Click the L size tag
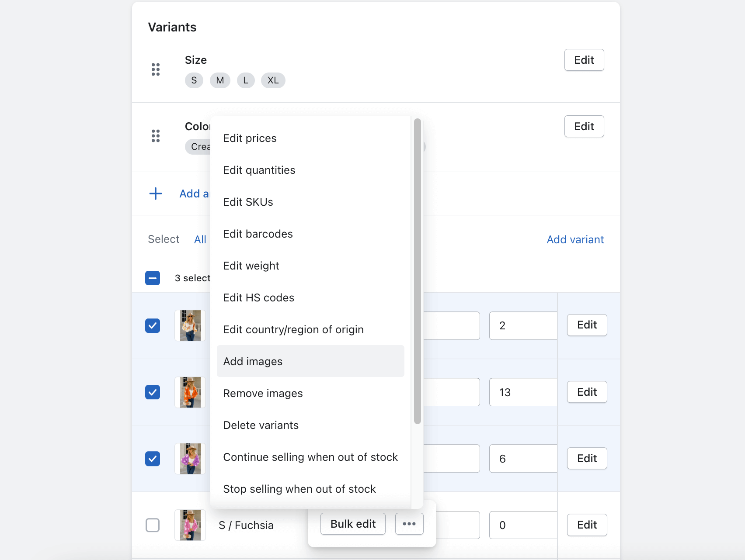Viewport: 745px width, 560px height. 246,80
